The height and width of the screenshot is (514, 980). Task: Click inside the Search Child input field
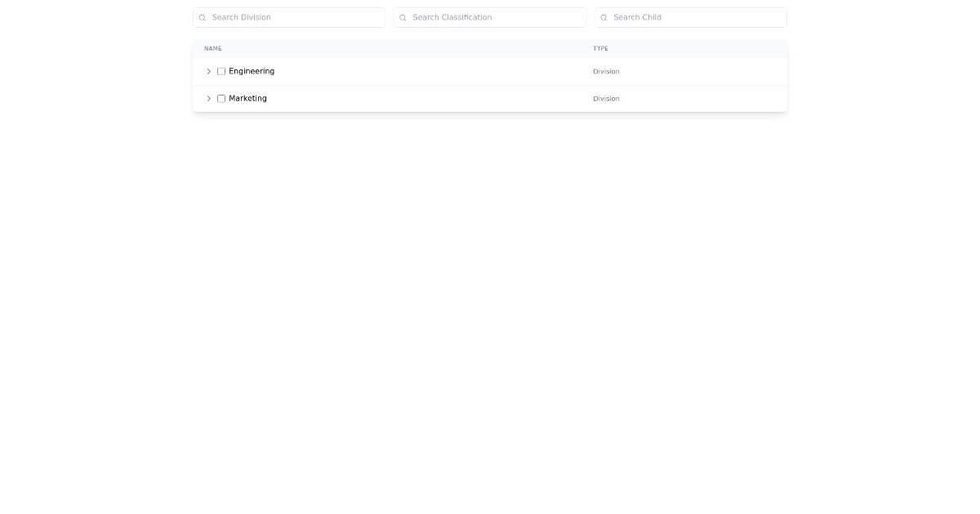(x=691, y=17)
